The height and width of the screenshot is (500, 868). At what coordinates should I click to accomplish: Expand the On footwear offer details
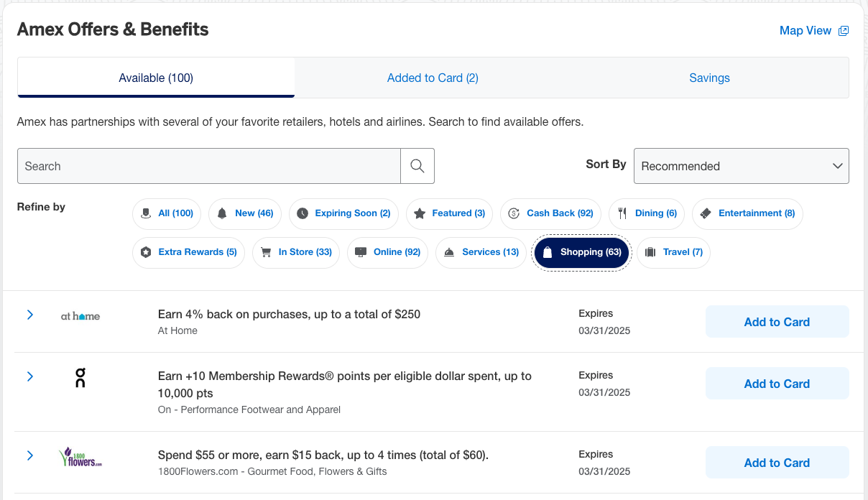click(30, 376)
